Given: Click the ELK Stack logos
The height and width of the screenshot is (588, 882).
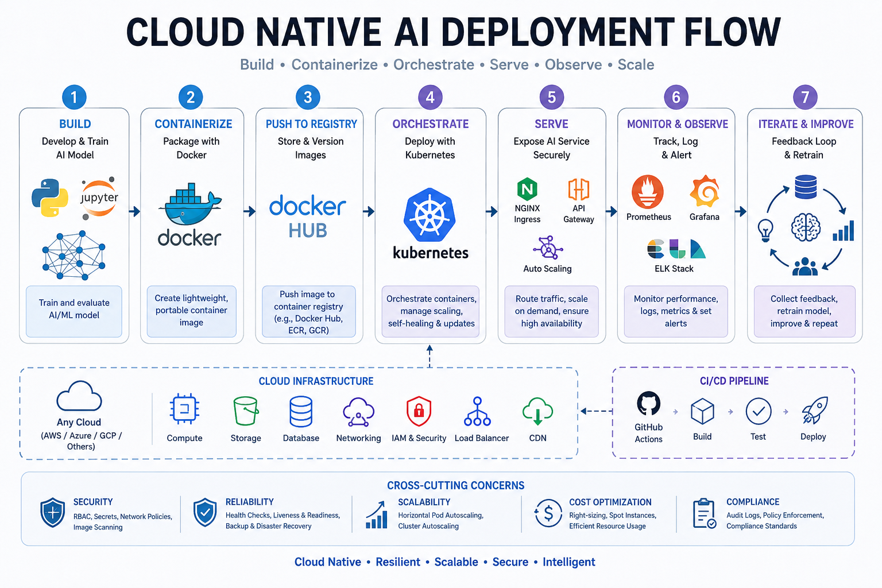Looking at the screenshot, I should point(676,249).
